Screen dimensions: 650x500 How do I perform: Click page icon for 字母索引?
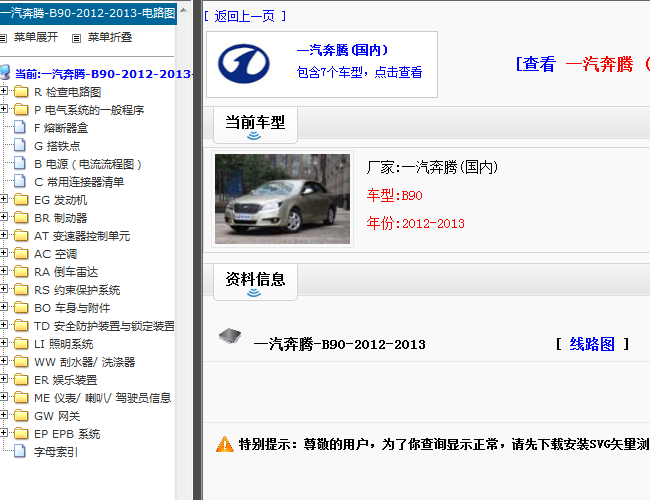(20, 451)
